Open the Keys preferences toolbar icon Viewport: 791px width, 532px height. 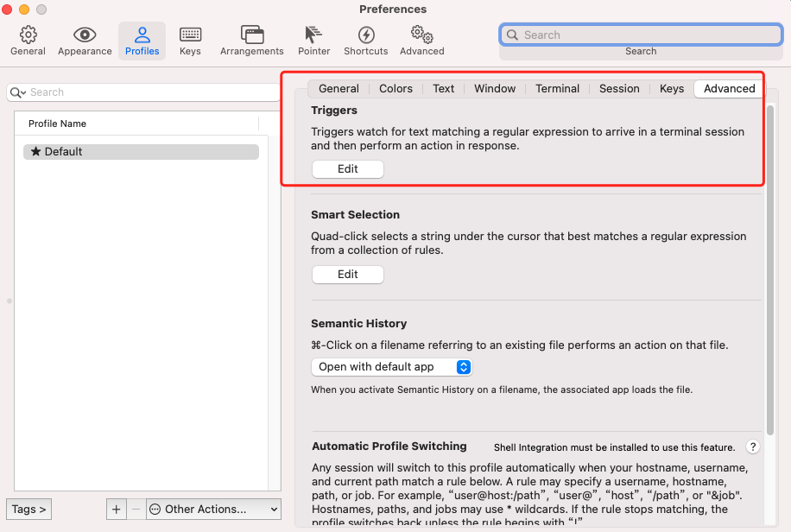pos(190,40)
